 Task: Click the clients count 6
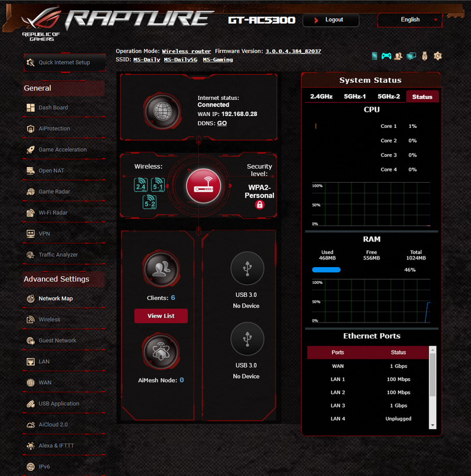pos(173,298)
